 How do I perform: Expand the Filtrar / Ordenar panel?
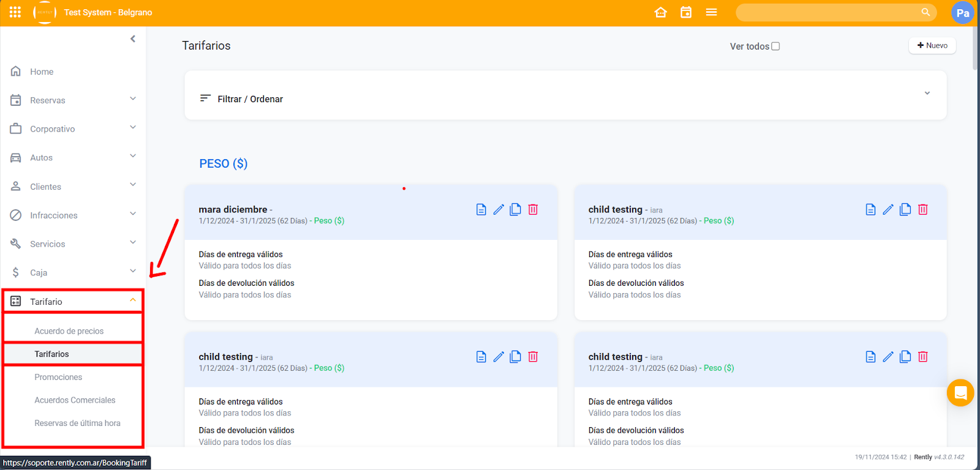927,94
